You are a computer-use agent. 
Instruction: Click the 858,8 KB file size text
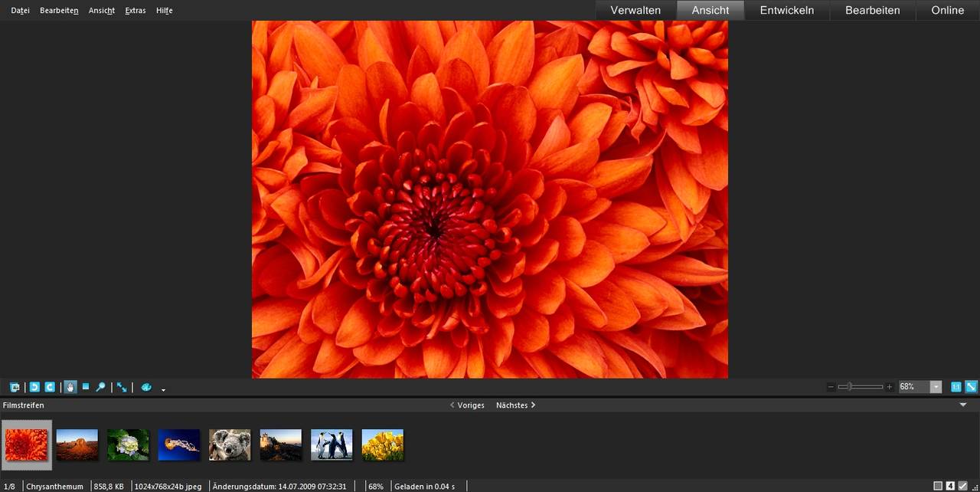pos(109,487)
